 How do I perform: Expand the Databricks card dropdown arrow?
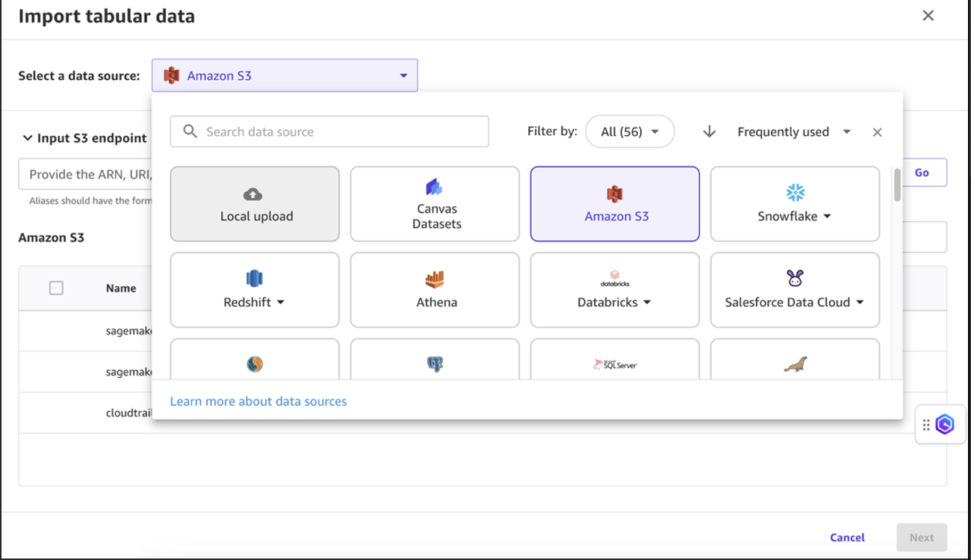(x=647, y=302)
